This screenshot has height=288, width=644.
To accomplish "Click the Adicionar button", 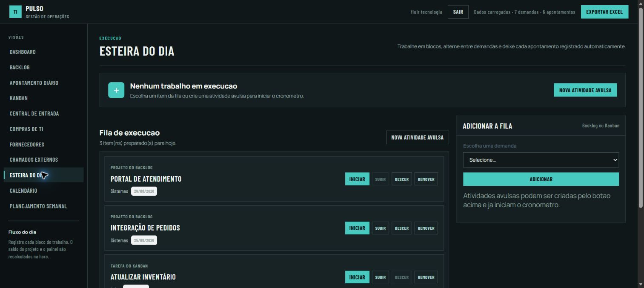I will pyautogui.click(x=541, y=179).
